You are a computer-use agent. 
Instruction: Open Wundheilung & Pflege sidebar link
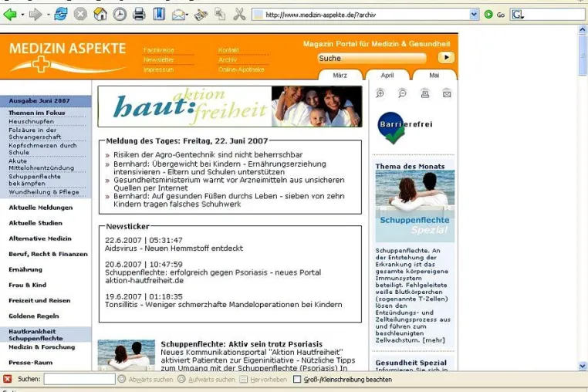pyautogui.click(x=44, y=191)
